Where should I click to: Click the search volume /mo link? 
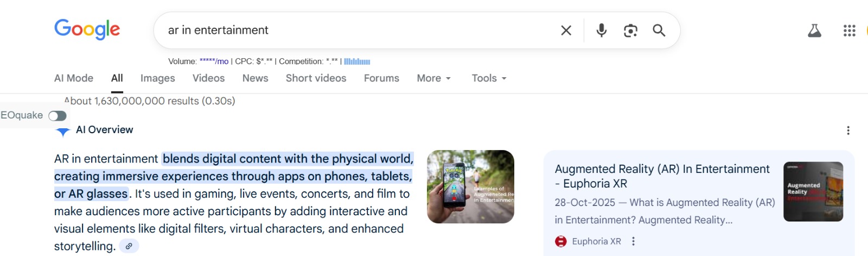click(x=214, y=61)
